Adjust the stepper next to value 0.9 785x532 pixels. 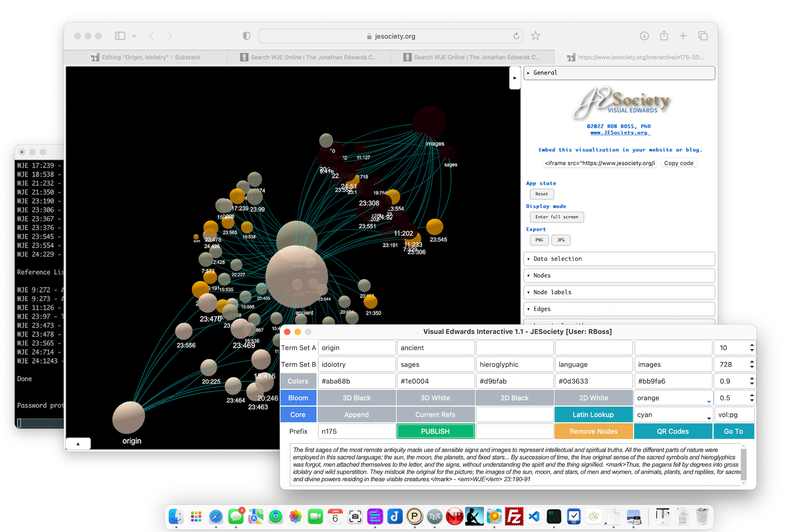pyautogui.click(x=751, y=381)
